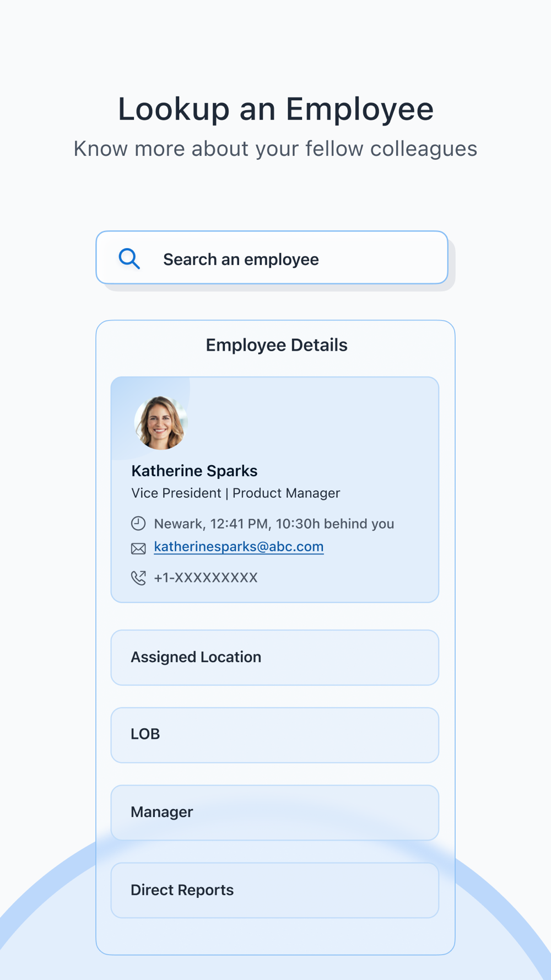Viewport: 551px width, 980px height.
Task: Open the katherinesparks@abc.com email link
Action: pyautogui.click(x=239, y=547)
